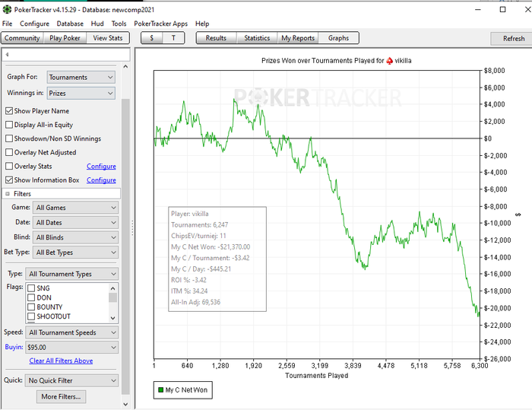
Task: Open PokerTracker Apps menu
Action: click(x=161, y=24)
